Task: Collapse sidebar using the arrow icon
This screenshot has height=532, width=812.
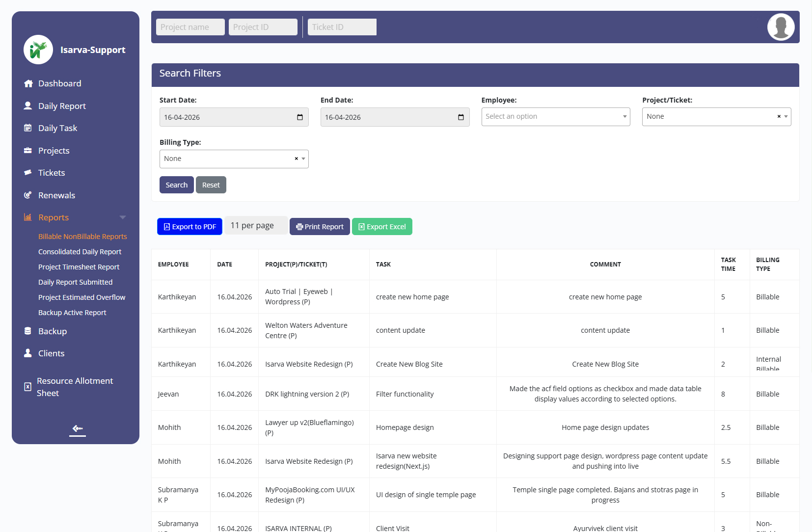Action: 78,429
